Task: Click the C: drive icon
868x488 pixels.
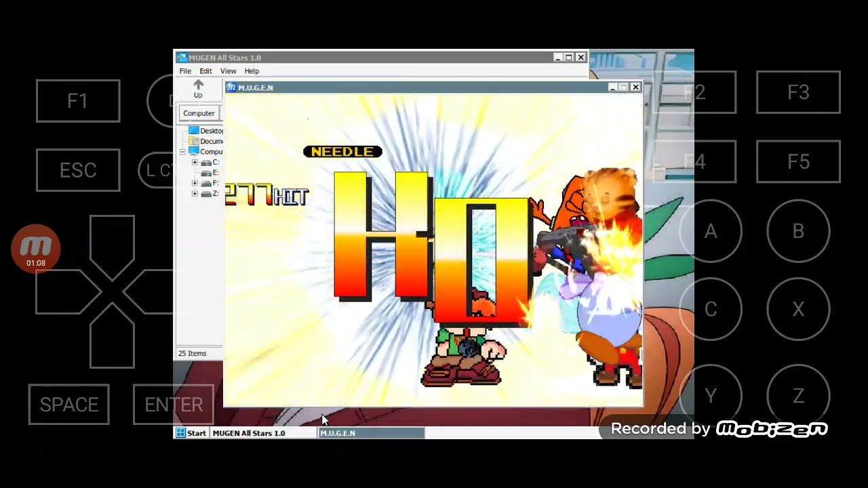Action: (206, 163)
